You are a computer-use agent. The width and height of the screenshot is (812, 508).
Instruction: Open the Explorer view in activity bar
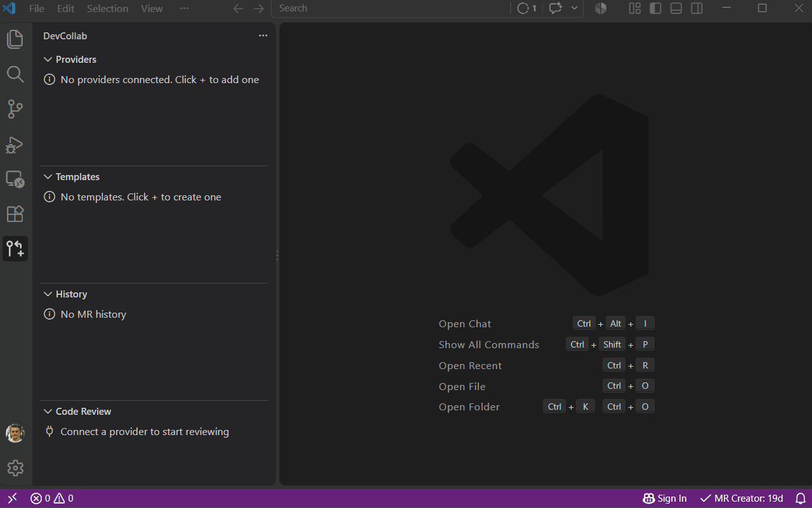[15, 39]
